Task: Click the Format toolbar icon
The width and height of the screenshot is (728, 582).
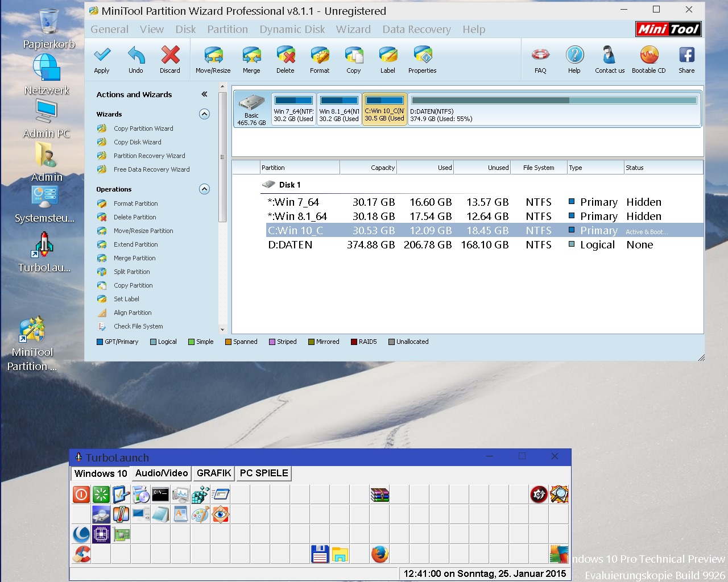Action: tap(320, 55)
